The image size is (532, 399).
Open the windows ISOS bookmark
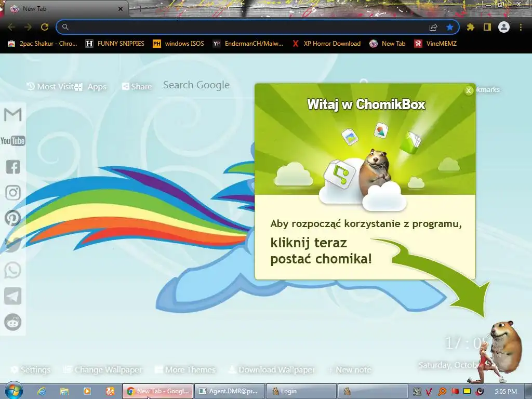pos(179,44)
